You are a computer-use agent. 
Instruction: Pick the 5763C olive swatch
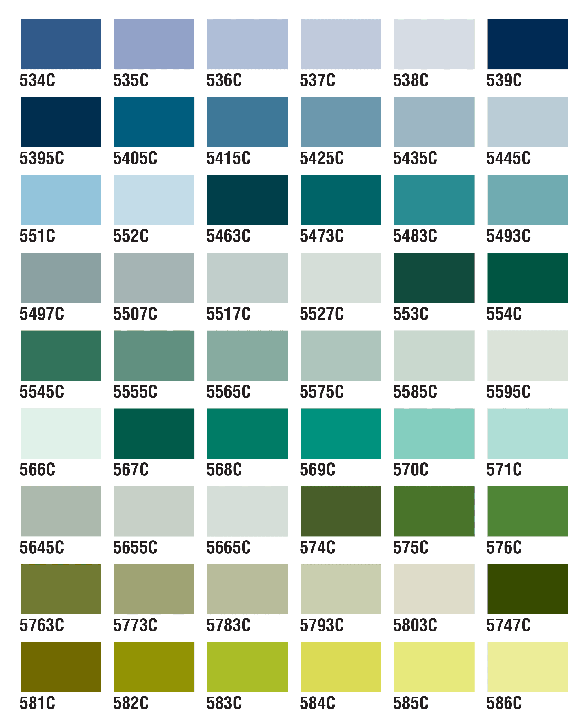click(61, 589)
